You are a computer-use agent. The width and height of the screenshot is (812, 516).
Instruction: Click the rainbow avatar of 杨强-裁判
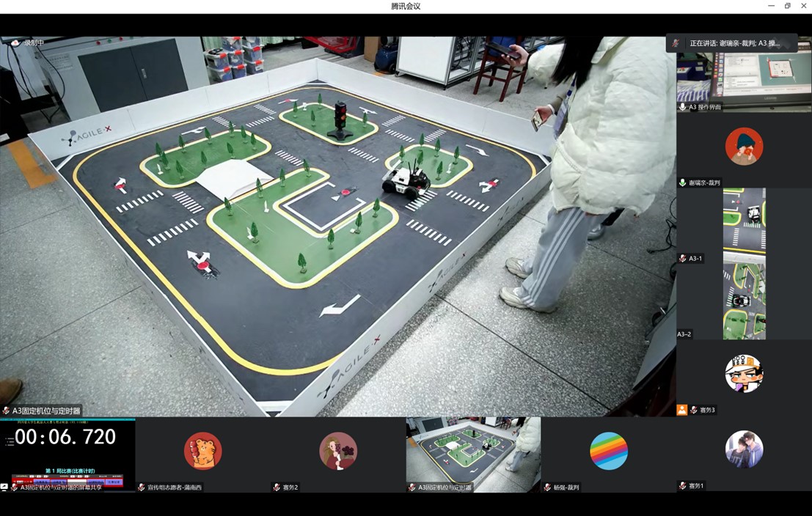tap(609, 450)
